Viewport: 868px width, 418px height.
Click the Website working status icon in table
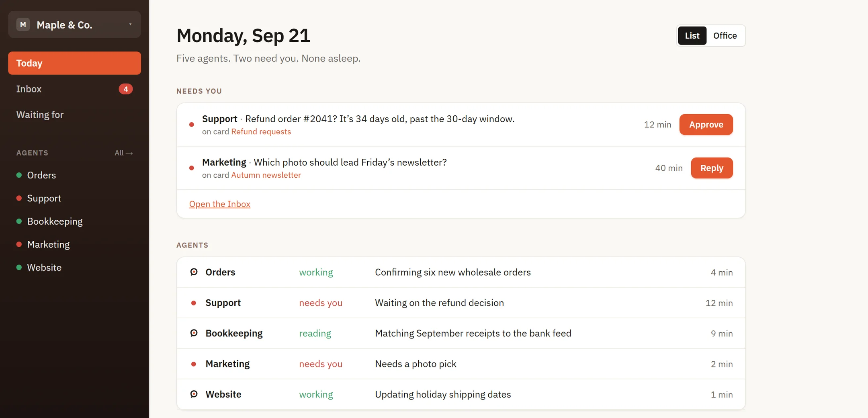pos(194,394)
